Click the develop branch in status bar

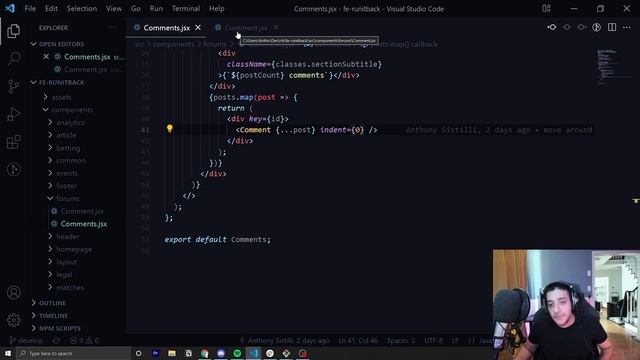[26, 340]
